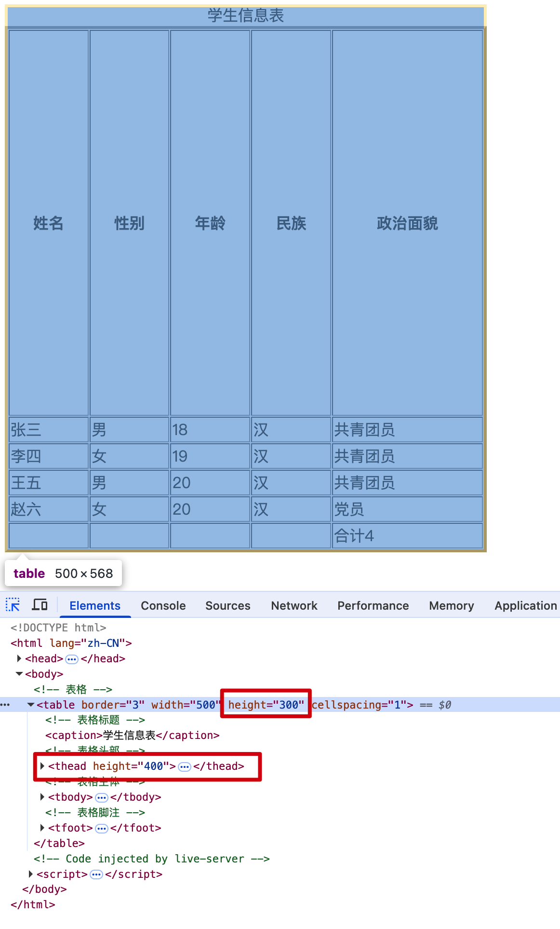Click the border="3" attribute of table
The image size is (560, 929).
click(113, 705)
